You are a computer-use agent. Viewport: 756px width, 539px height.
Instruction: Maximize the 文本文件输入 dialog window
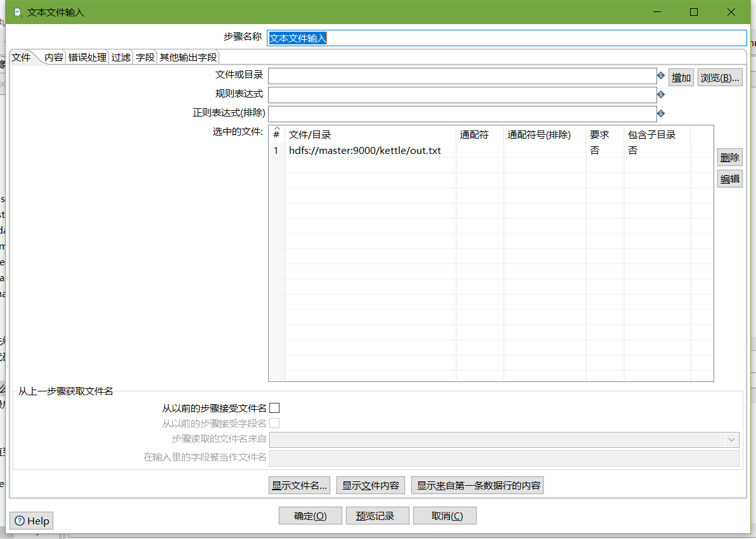(694, 12)
